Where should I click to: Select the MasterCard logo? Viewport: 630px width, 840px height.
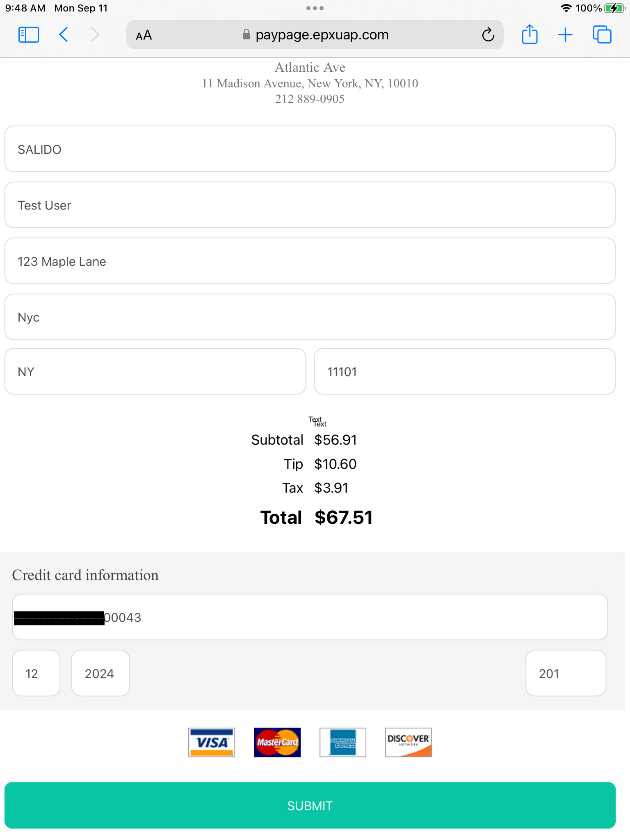pyautogui.click(x=277, y=742)
